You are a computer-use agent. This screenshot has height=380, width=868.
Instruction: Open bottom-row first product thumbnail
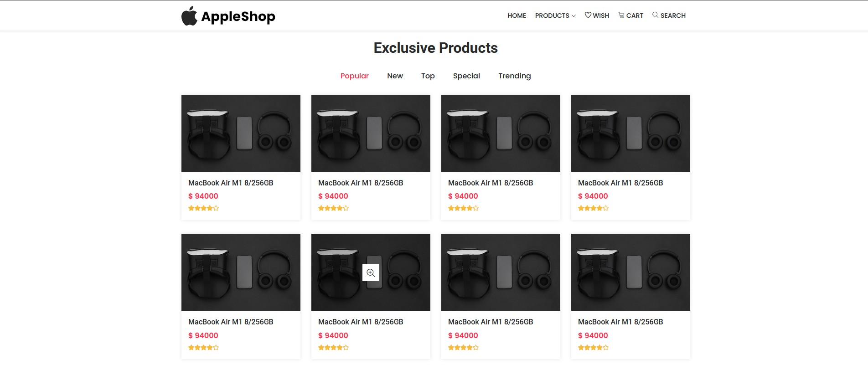(x=241, y=272)
